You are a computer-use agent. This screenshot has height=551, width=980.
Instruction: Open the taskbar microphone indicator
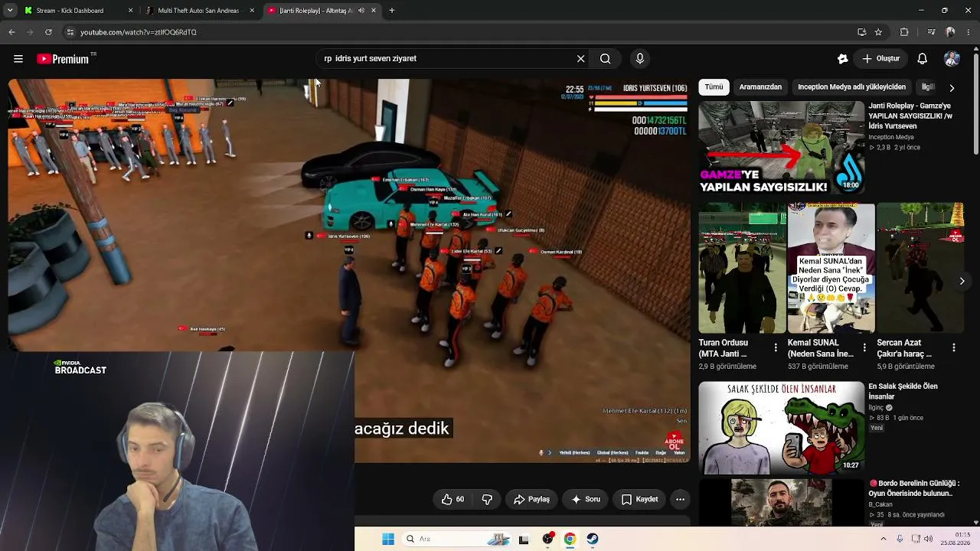(900, 539)
